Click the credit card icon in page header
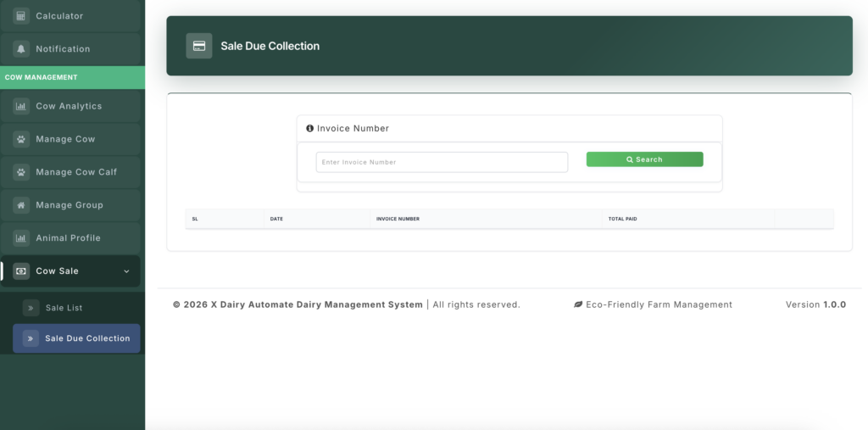This screenshot has height=430, width=868. (199, 46)
